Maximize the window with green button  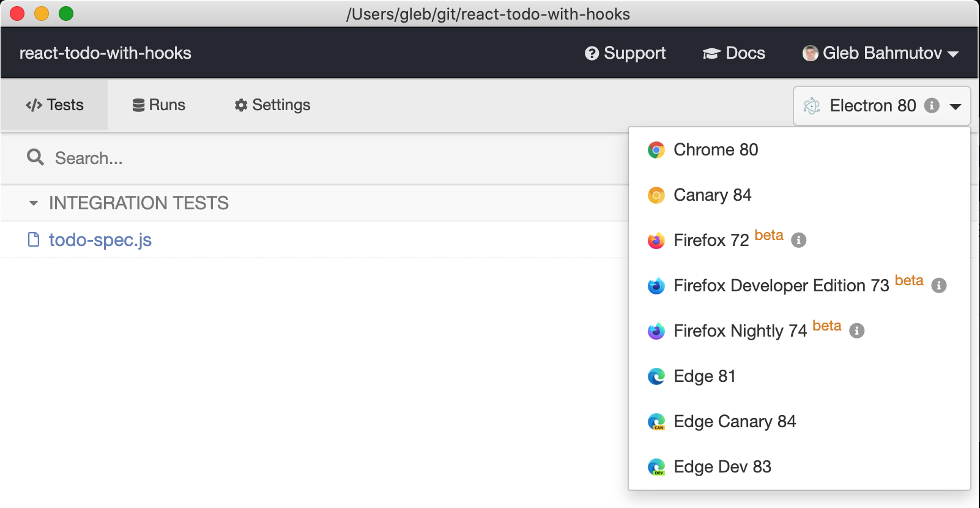click(x=66, y=13)
